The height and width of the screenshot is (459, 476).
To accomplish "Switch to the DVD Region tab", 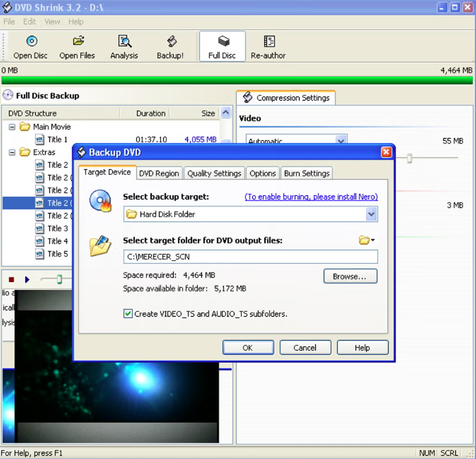I will tap(159, 173).
